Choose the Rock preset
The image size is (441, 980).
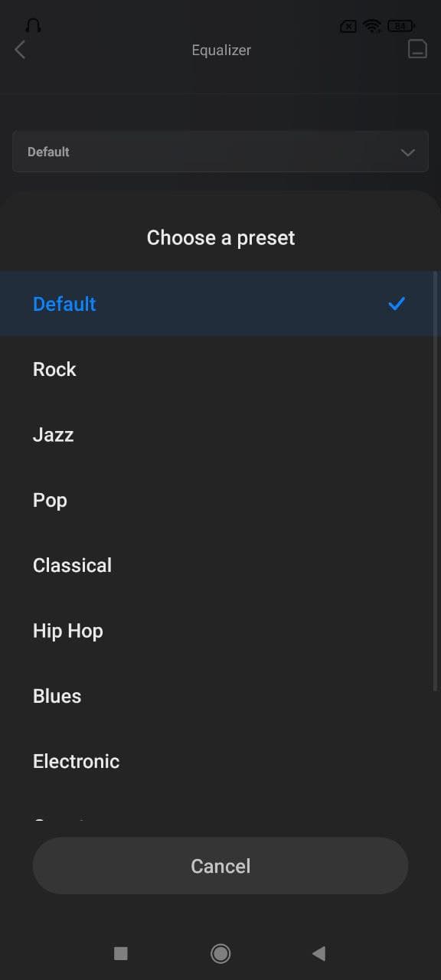[x=220, y=369]
